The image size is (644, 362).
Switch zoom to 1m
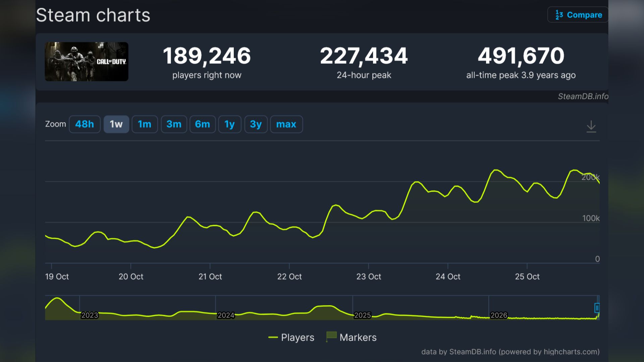pos(145,124)
